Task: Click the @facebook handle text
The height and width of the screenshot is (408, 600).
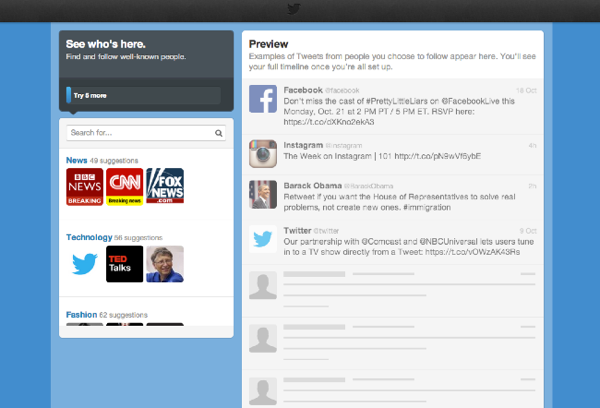Action: click(x=342, y=90)
